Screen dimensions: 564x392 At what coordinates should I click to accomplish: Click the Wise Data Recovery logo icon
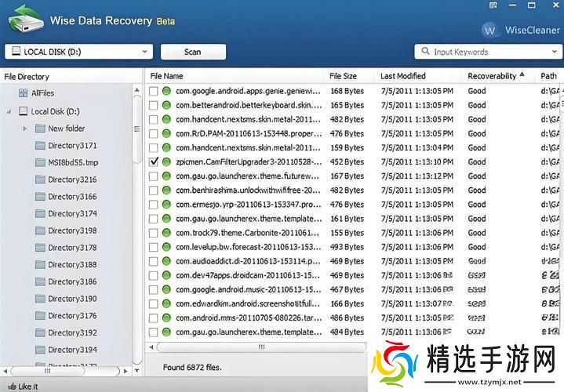pos(24,19)
